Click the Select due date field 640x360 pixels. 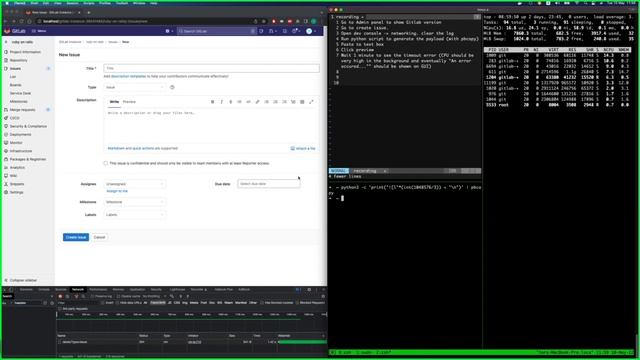[269, 184]
